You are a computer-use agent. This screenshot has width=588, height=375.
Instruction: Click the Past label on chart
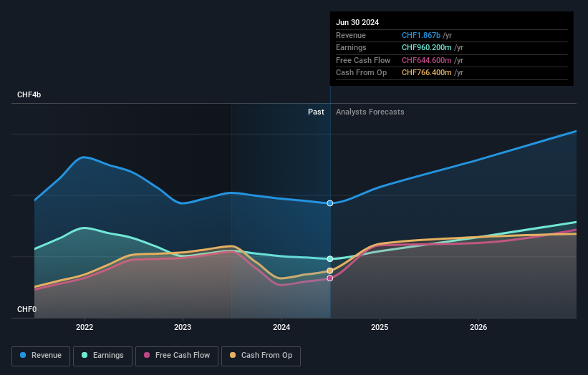point(316,112)
